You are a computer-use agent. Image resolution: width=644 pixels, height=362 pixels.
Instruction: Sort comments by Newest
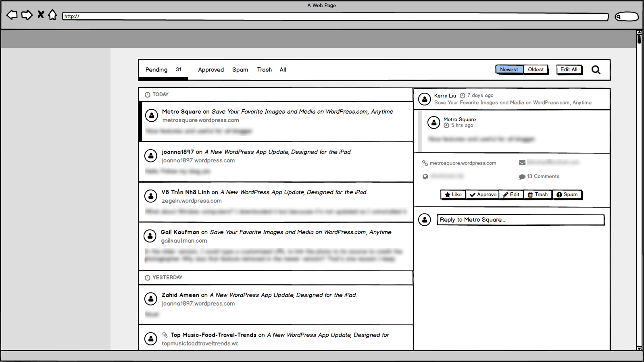pyautogui.click(x=509, y=69)
